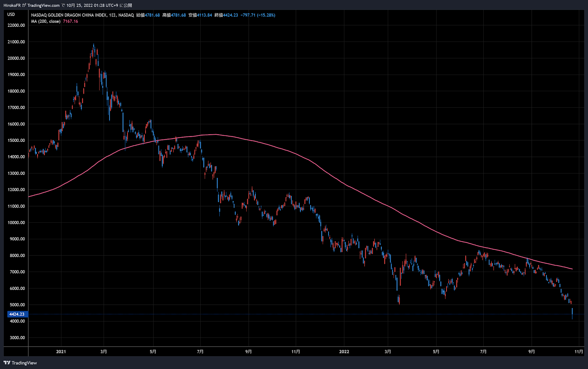Click the 18000.00 price axis label
The image size is (588, 369).
click(x=16, y=91)
